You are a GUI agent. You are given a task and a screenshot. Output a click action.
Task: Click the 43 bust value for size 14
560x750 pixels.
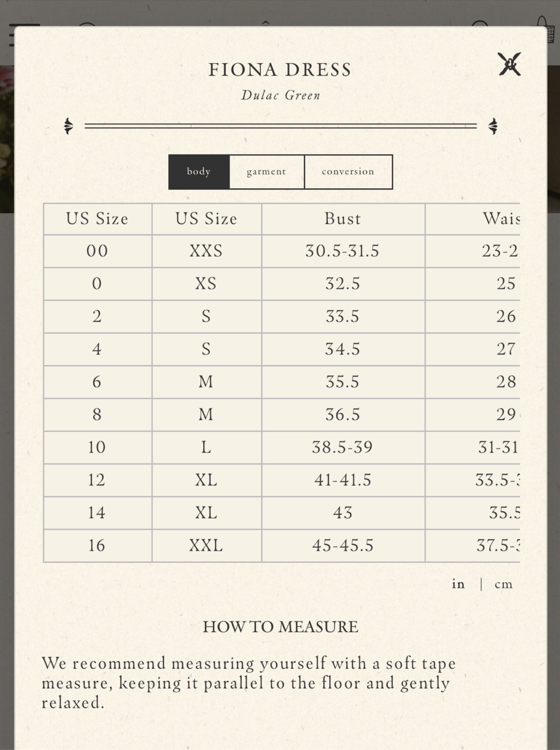point(343,513)
